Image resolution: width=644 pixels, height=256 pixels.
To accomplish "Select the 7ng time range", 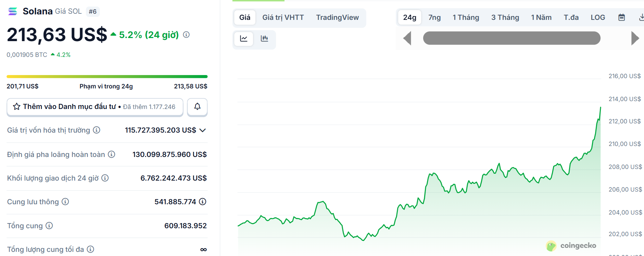I will 434,17.
